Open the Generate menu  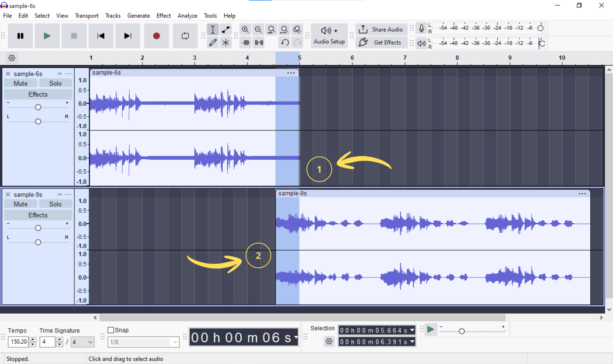tap(138, 15)
